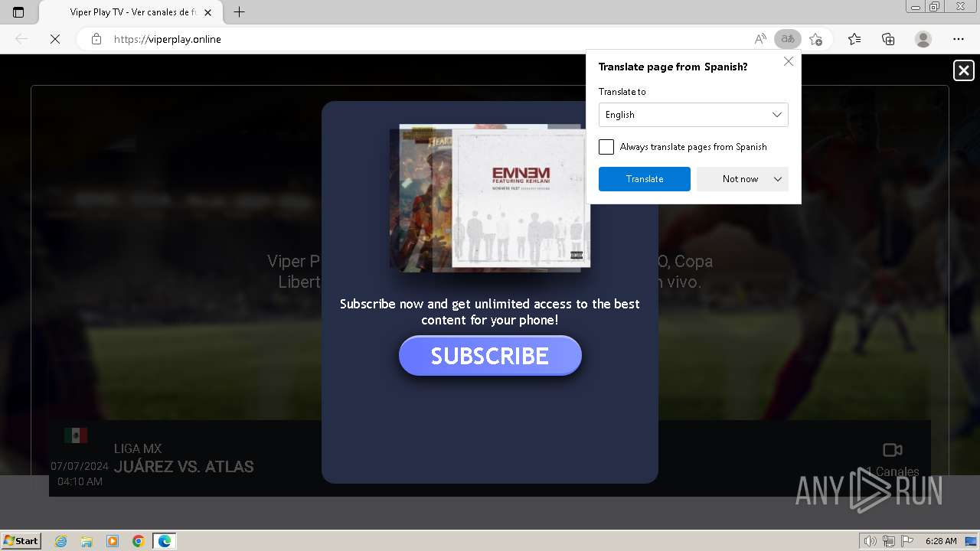Click Microsoft Edge taskbar icon
Image resolution: width=980 pixels, height=551 pixels.
coord(165,541)
